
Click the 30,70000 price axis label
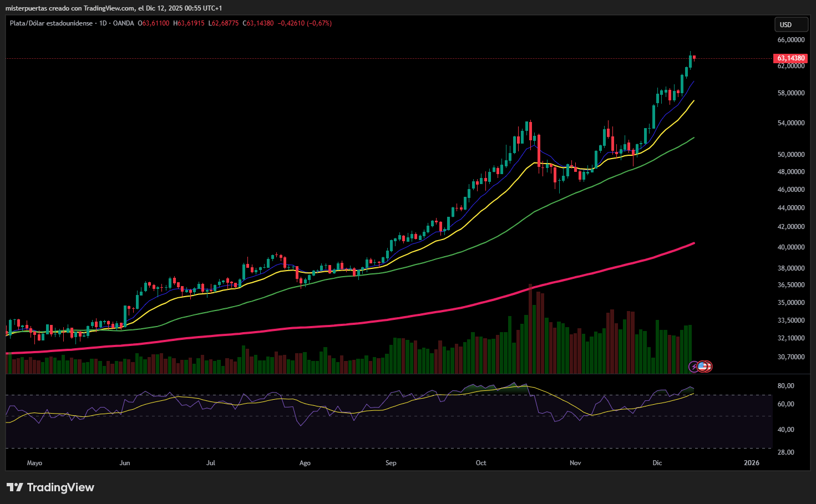tap(791, 357)
